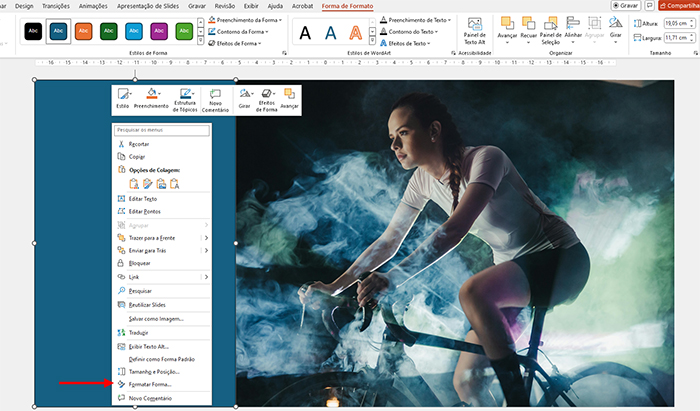Click Preenchimento in the mini toolbar
The width and height of the screenshot is (700, 411).
(151, 99)
